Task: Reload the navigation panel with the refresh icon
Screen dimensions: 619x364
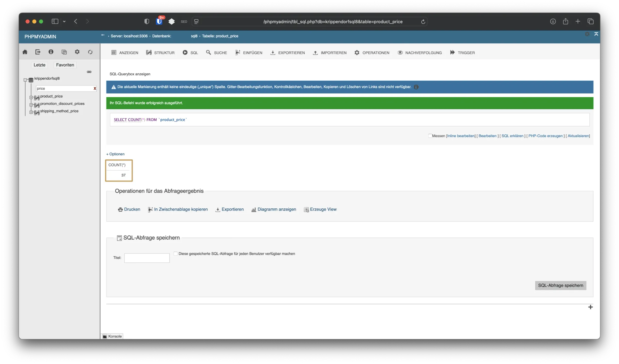Action: pos(90,52)
